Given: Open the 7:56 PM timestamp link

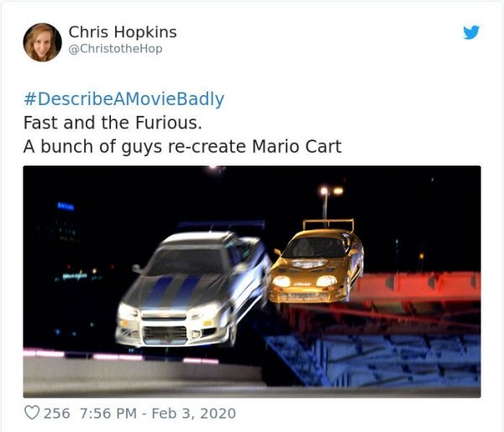Looking at the screenshot, I should click(108, 414).
